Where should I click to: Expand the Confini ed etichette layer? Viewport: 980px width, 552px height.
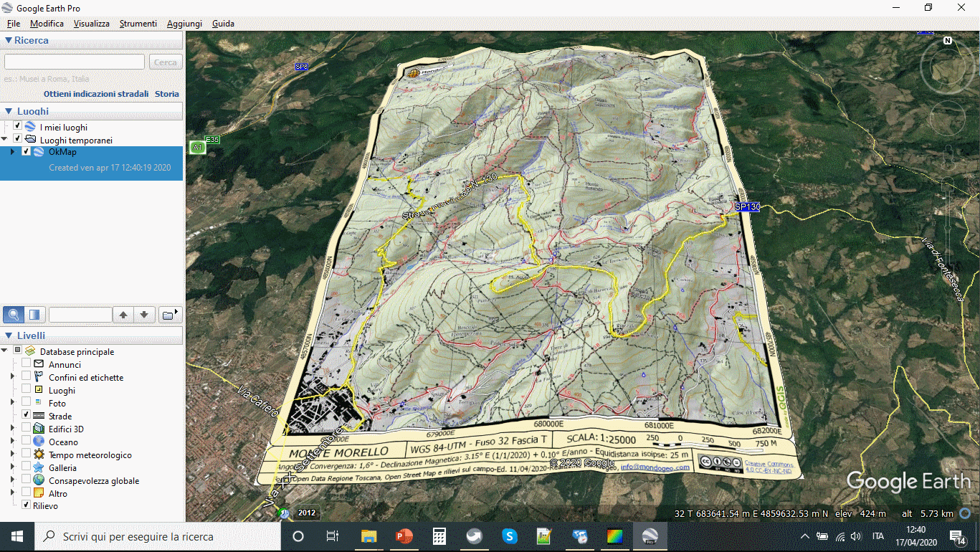click(x=12, y=377)
